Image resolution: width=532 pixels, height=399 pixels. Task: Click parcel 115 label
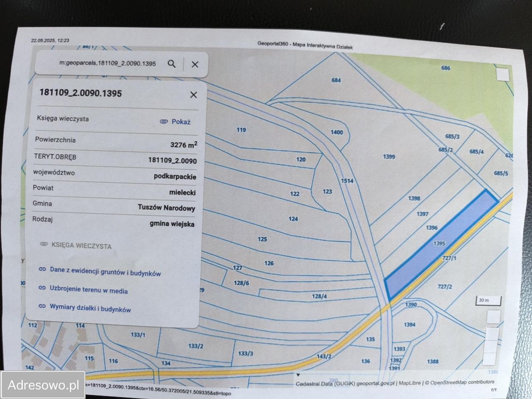pos(89,358)
